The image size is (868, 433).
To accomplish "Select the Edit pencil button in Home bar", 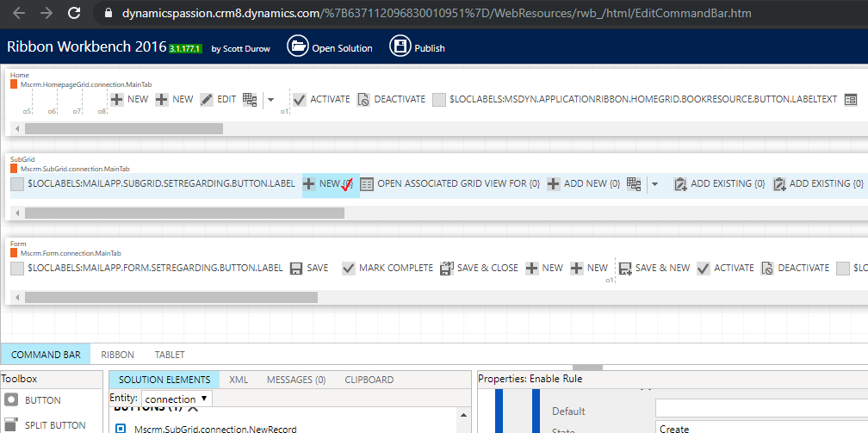I will (x=207, y=100).
